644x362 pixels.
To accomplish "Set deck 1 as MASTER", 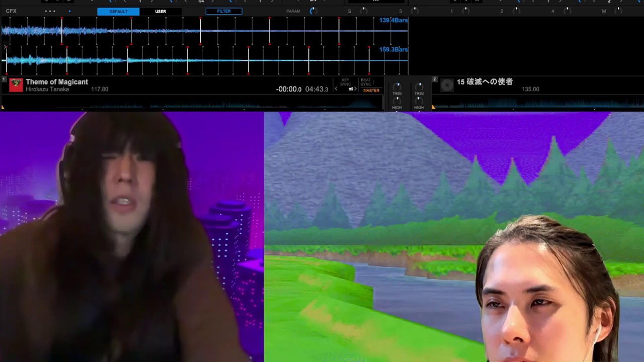I will click(371, 90).
